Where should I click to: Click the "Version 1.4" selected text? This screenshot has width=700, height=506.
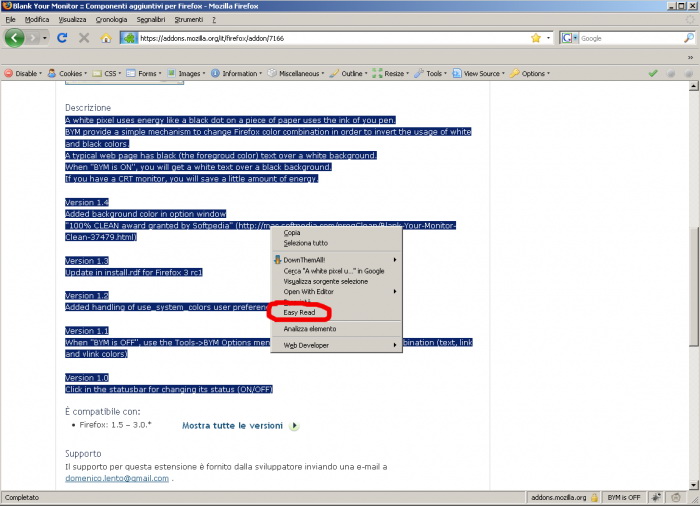pyautogui.click(x=87, y=202)
